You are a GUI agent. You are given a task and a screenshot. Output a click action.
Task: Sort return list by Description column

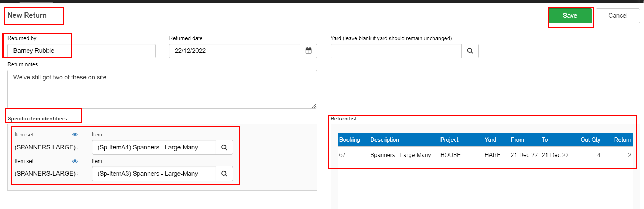coord(384,140)
